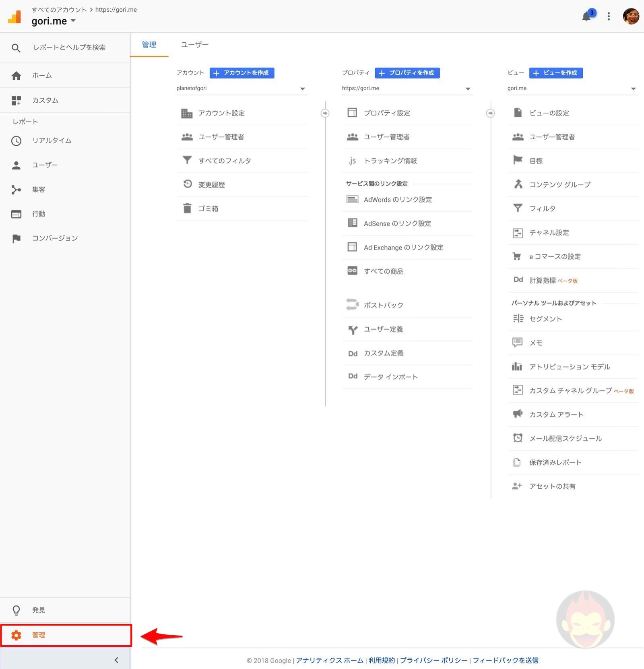Switch to the ユーザー tab
Viewport: 644px width, 669px height.
coord(195,45)
